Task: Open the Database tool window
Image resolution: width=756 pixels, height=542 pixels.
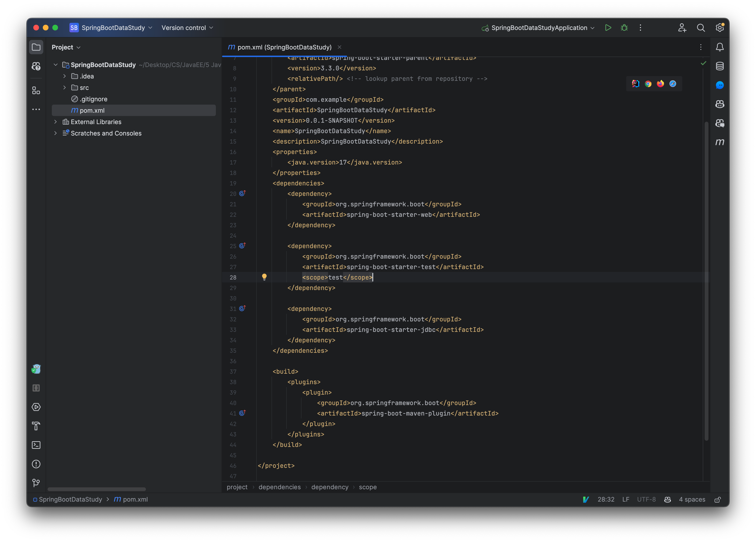Action: [720, 66]
